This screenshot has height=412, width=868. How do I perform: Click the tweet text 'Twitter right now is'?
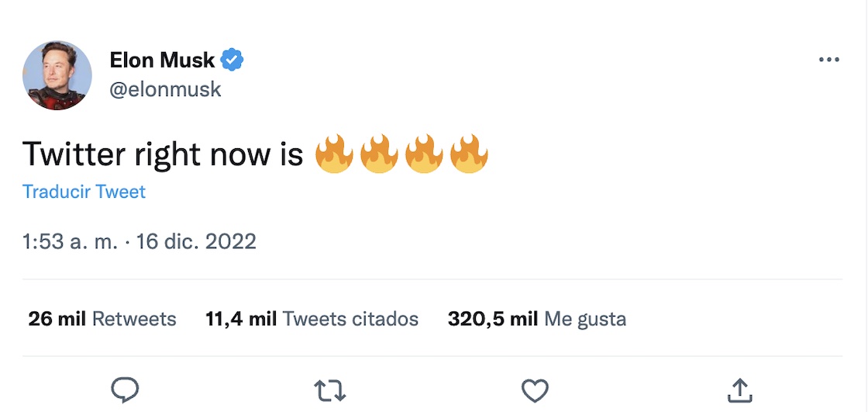pyautogui.click(x=163, y=154)
